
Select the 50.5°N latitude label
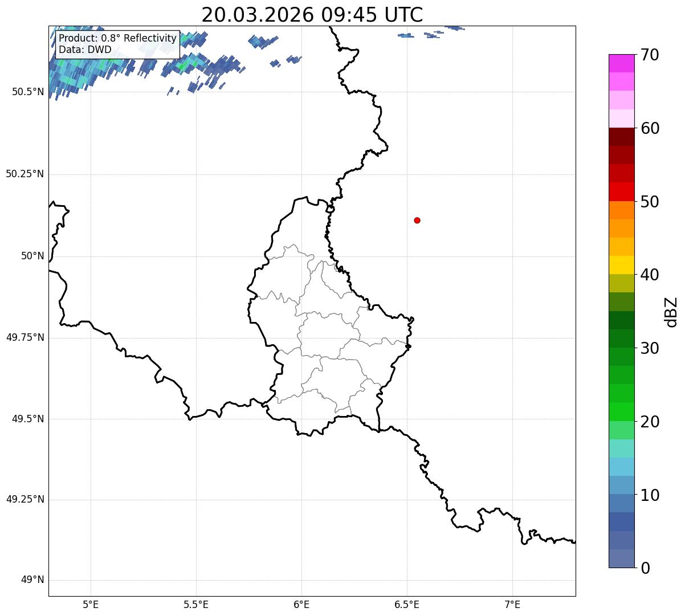[28, 92]
